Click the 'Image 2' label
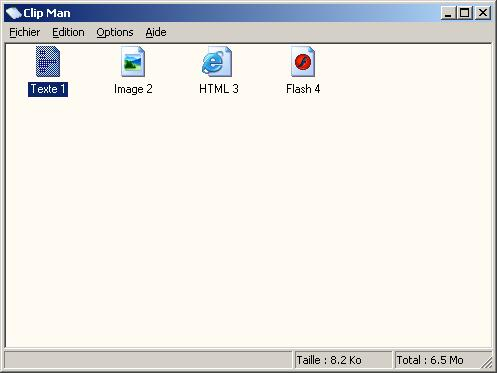This screenshot has width=497, height=373. pyautogui.click(x=133, y=89)
